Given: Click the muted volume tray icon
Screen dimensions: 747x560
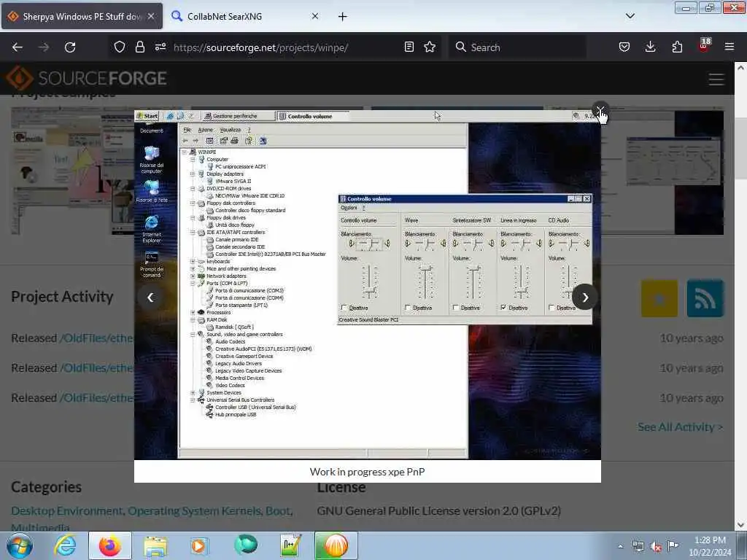Looking at the screenshot, I should (656, 547).
